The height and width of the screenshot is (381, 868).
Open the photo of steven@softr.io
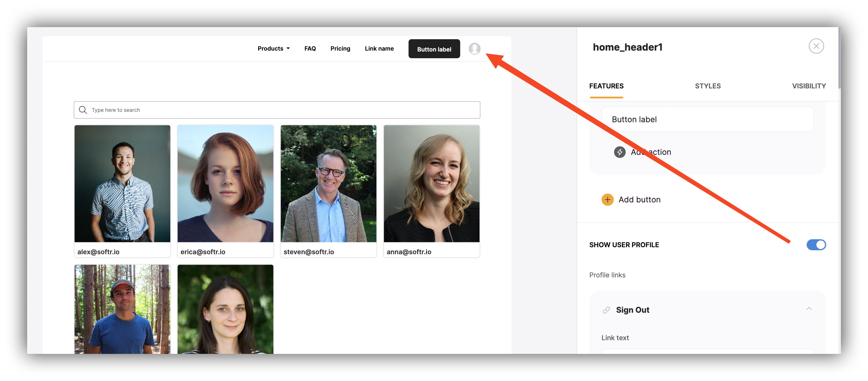click(328, 184)
